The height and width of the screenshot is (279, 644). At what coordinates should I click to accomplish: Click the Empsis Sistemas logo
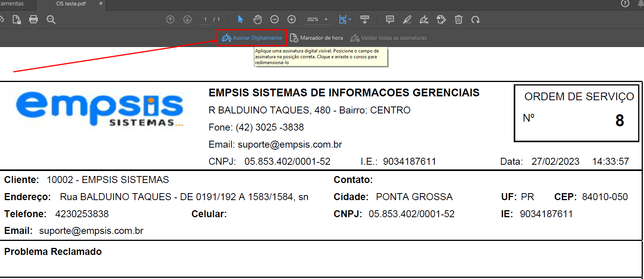(x=100, y=108)
